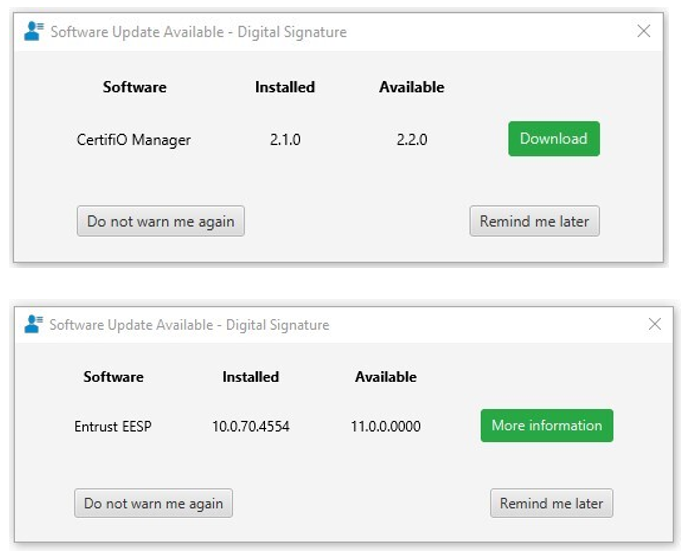Click installed version 2.1.0
Screen dimensions: 691x560
pyautogui.click(x=285, y=140)
